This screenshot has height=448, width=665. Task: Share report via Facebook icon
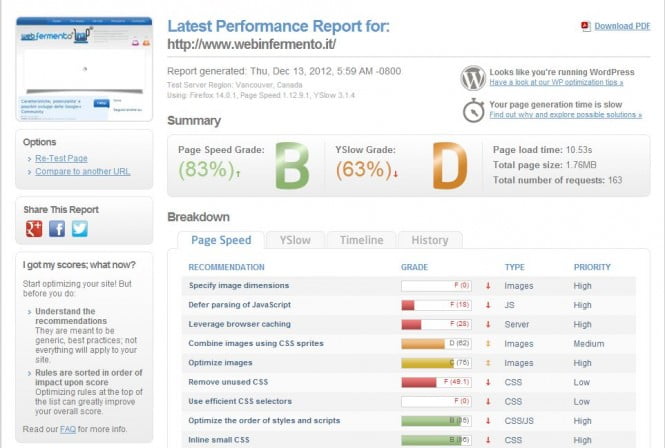[x=57, y=229]
